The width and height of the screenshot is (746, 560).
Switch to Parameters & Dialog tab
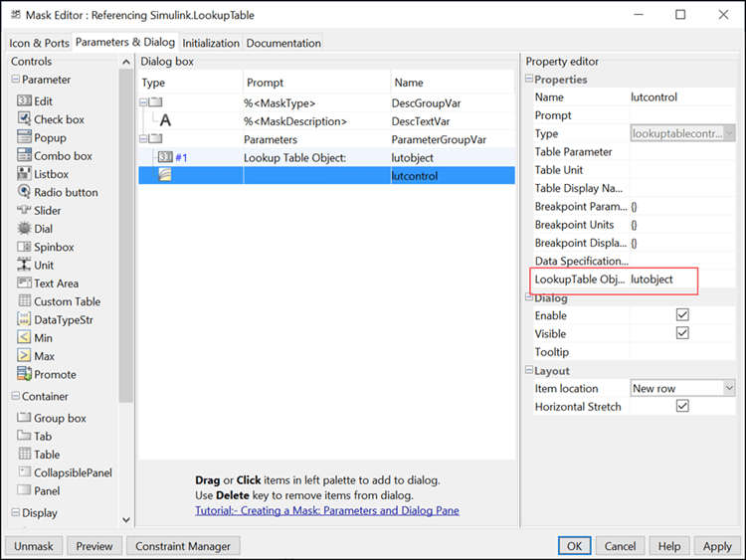125,42
